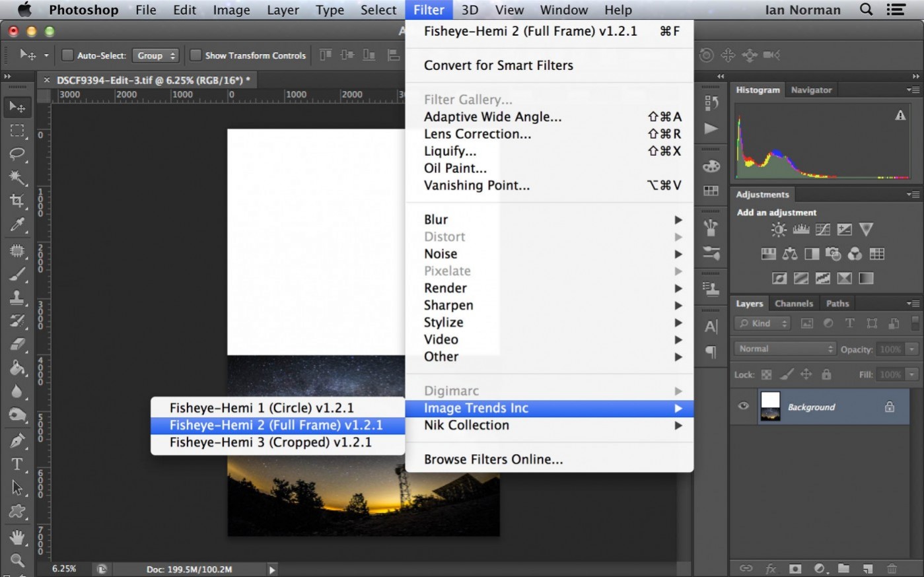Choose Fisheye-Hemi 1 (Circle) v1.2.1

pos(278,408)
